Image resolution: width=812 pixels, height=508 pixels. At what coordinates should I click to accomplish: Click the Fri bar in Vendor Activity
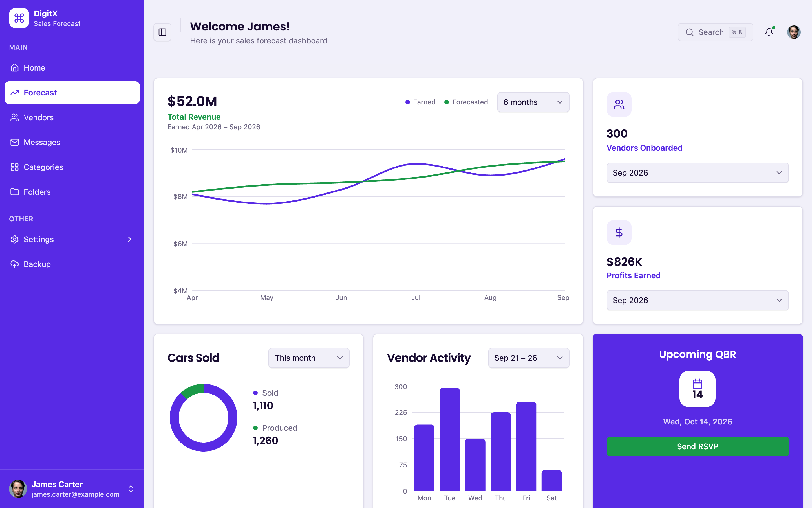coord(526,446)
